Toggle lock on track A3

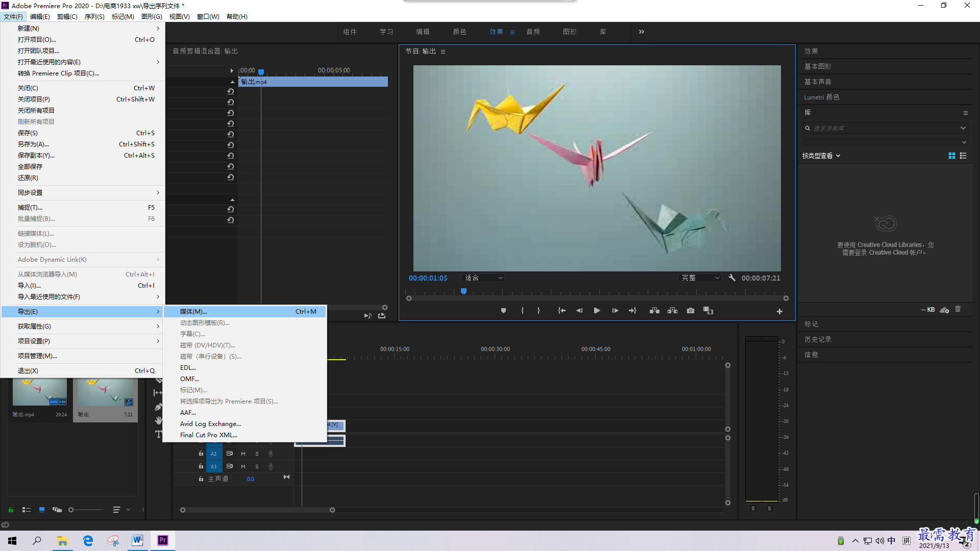coord(201,466)
